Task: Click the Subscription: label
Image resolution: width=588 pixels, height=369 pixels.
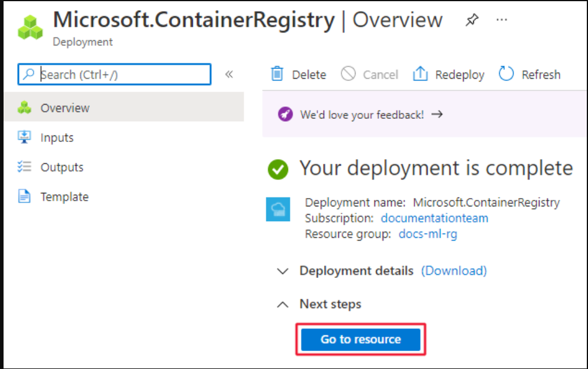Action: 339,218
